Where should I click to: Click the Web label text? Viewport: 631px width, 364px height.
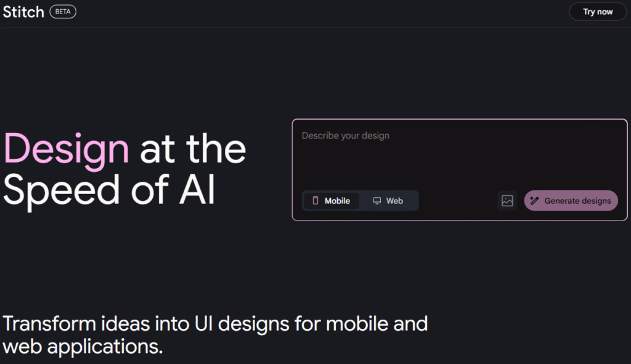[x=394, y=201]
